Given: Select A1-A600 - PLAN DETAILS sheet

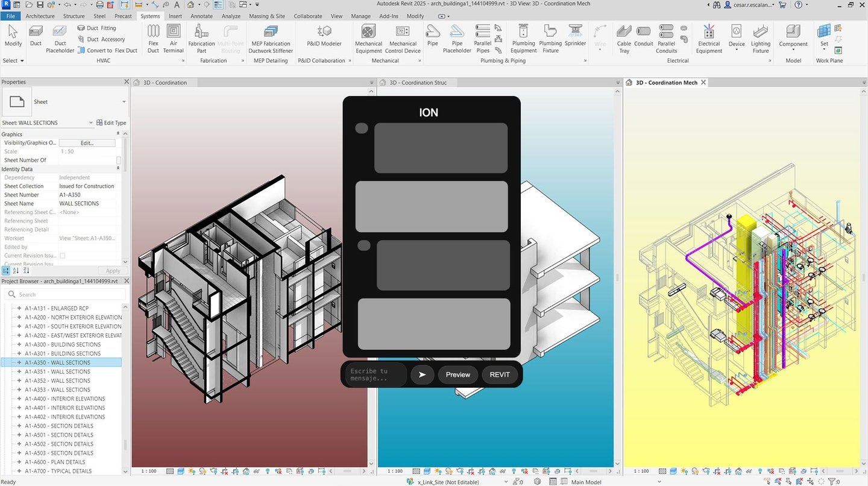Looking at the screenshot, I should [55, 462].
